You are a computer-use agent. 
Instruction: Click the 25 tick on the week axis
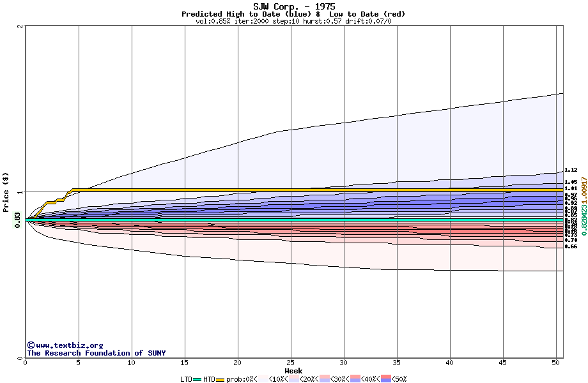click(290, 363)
